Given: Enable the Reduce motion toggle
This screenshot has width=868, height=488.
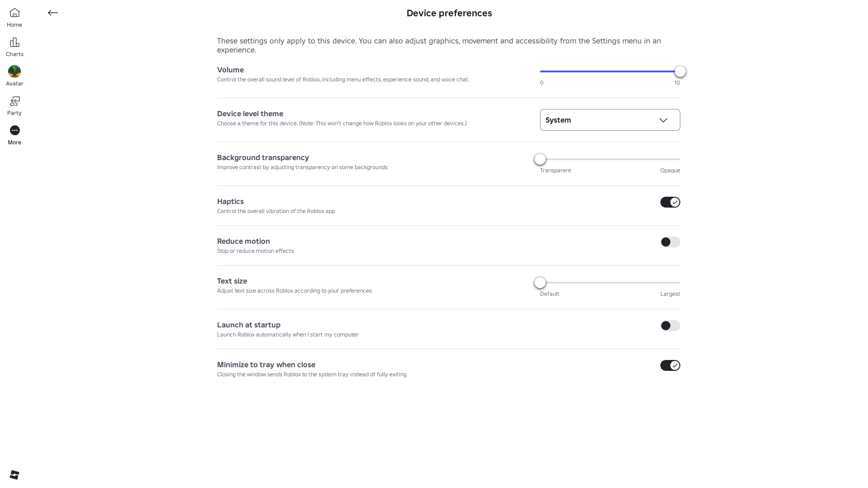Looking at the screenshot, I should [x=670, y=242].
